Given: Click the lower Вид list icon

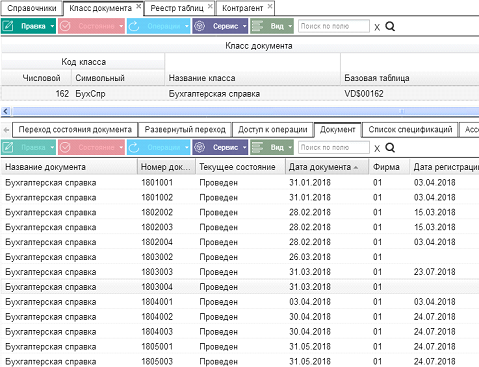Looking at the screenshot, I should [257, 147].
